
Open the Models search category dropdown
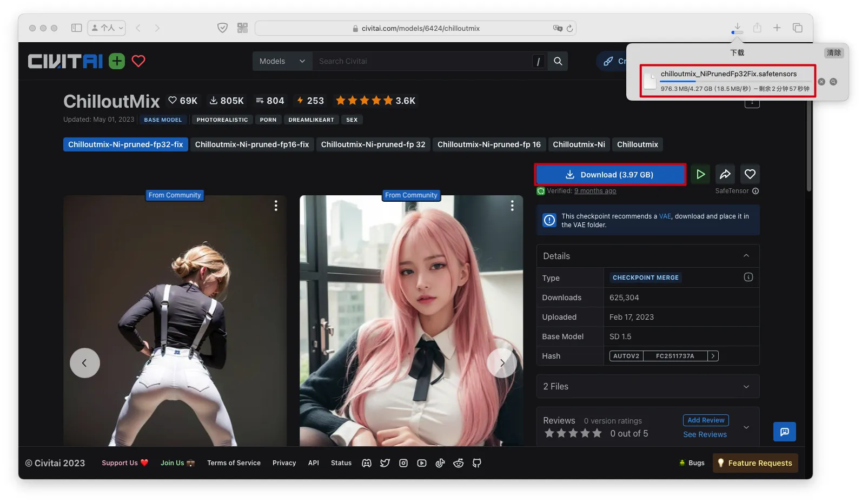click(282, 61)
